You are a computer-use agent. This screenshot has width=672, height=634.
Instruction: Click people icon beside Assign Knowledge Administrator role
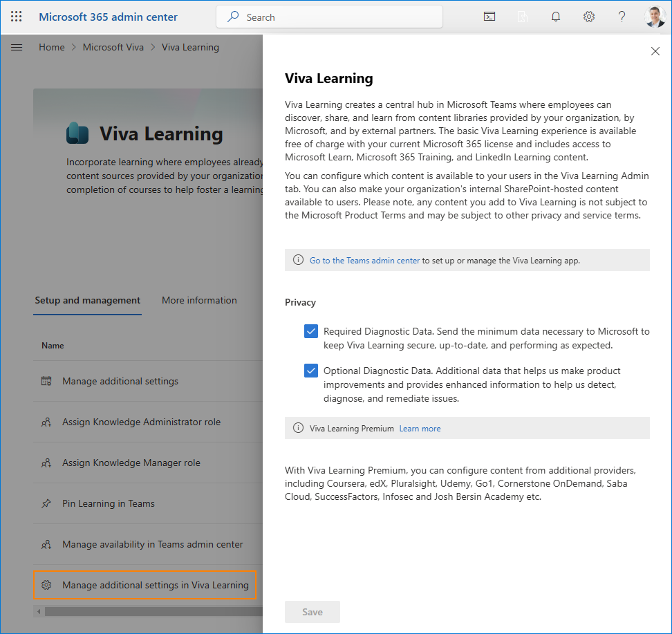[46, 422]
